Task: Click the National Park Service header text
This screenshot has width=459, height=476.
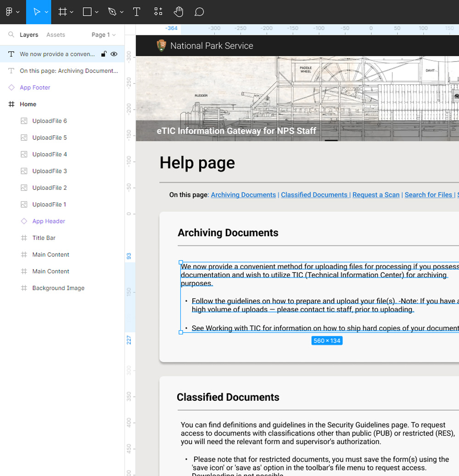Action: [x=212, y=46]
